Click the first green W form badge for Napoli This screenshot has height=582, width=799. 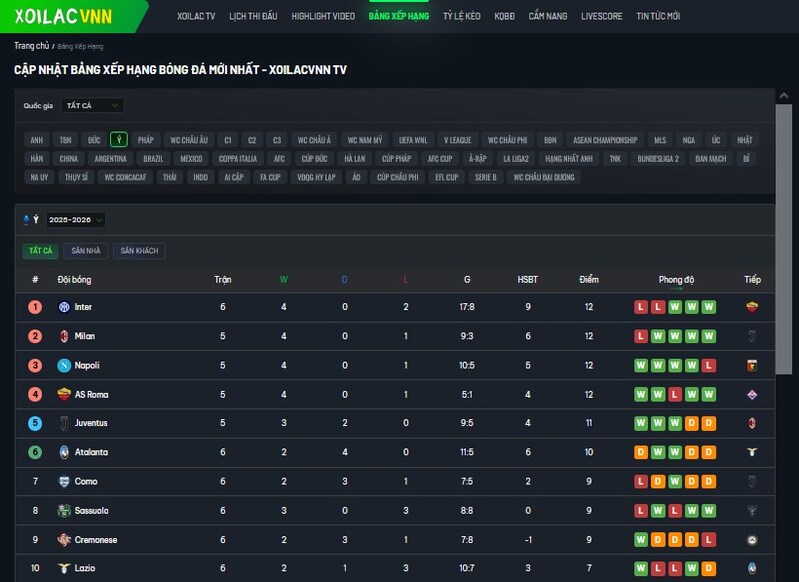(641, 365)
